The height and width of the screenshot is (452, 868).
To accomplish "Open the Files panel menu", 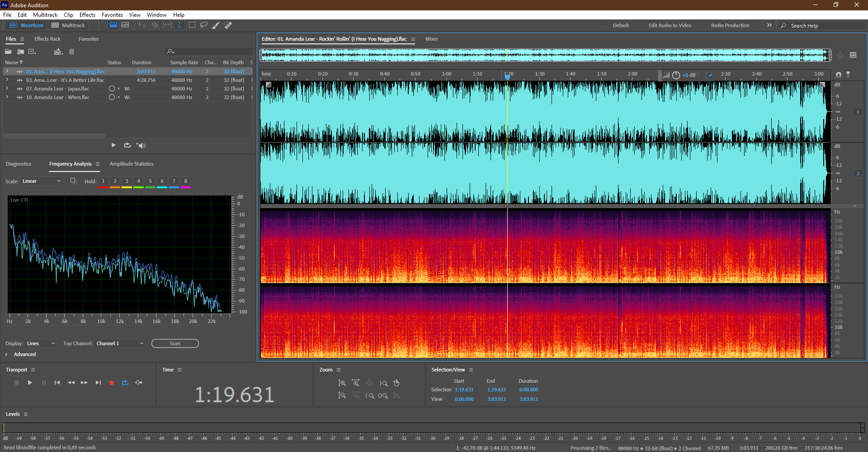I will [22, 39].
